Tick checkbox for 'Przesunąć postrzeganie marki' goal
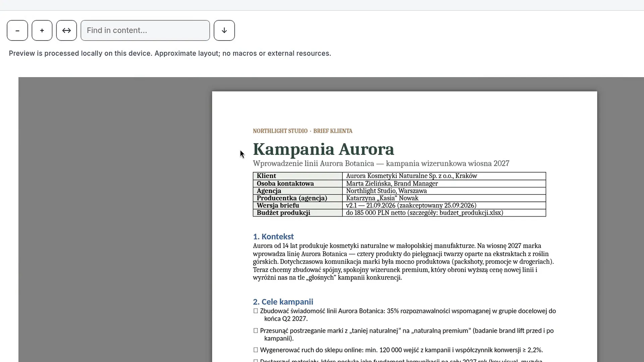This screenshot has height=362, width=644. pyautogui.click(x=256, y=331)
